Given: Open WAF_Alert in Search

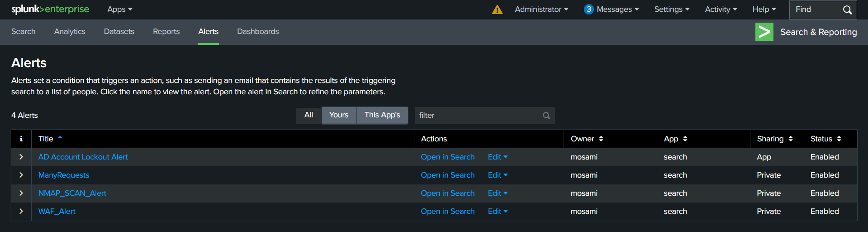Looking at the screenshot, I should point(448,211).
